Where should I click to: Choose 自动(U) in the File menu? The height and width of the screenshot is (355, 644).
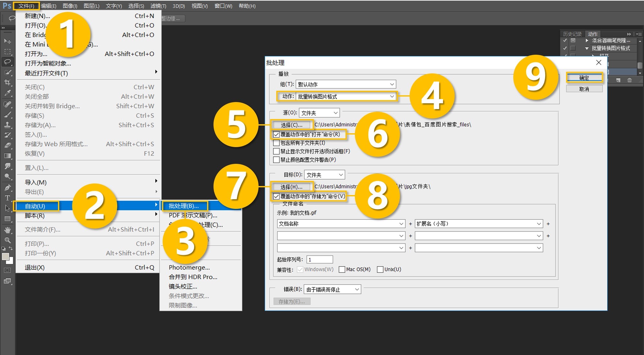(x=88, y=206)
